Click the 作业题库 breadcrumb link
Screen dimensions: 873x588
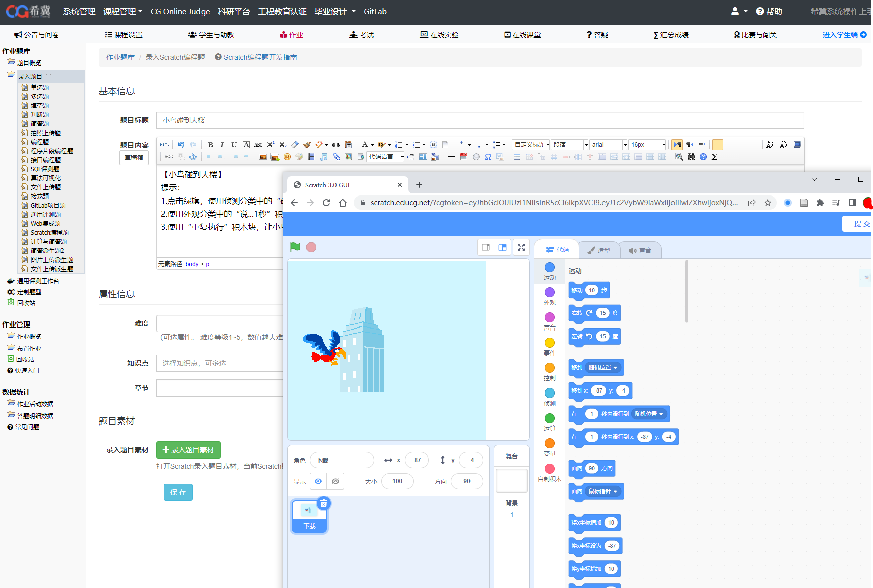pos(120,57)
